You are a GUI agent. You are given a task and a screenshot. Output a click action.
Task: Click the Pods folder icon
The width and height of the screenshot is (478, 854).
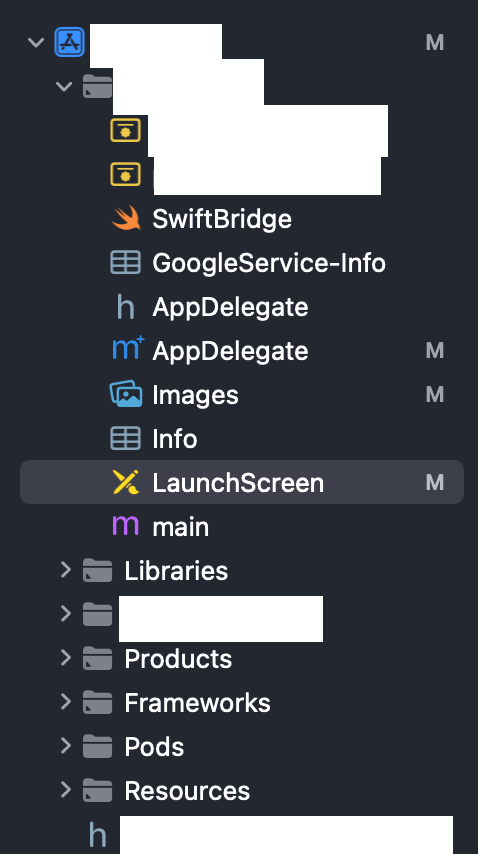97,747
